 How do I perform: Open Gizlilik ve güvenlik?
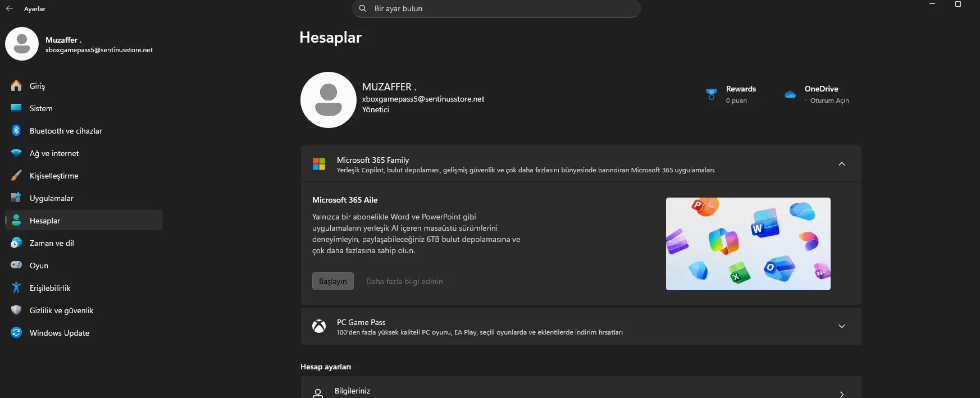click(84, 310)
